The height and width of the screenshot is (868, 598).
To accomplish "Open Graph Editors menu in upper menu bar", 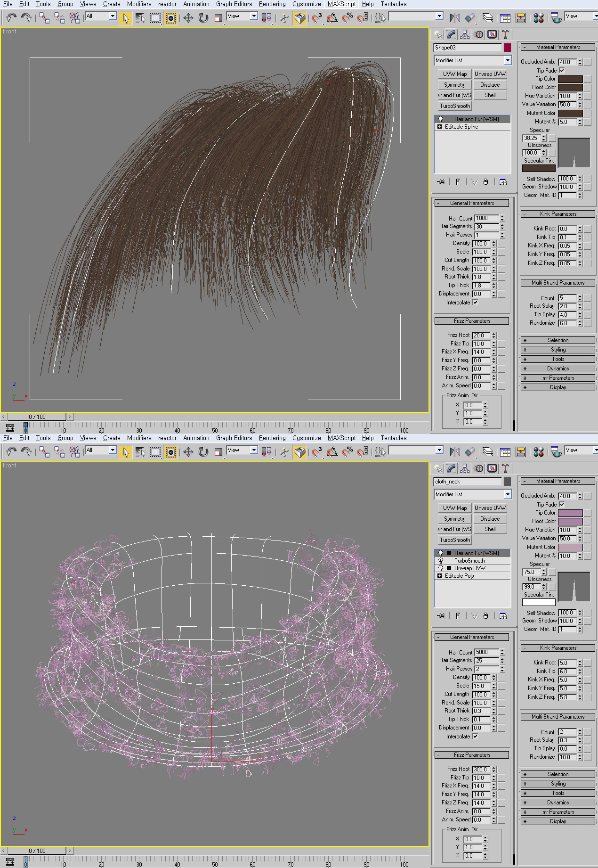I will [x=234, y=4].
